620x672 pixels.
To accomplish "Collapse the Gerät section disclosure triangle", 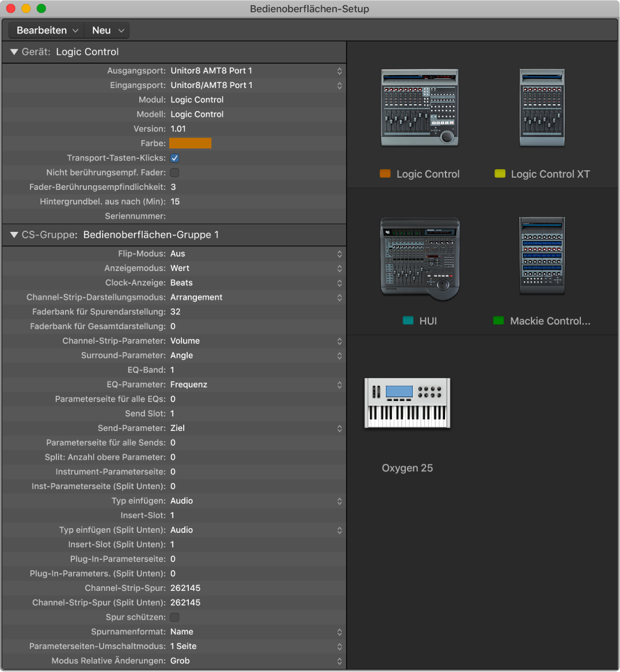I will tap(14, 52).
